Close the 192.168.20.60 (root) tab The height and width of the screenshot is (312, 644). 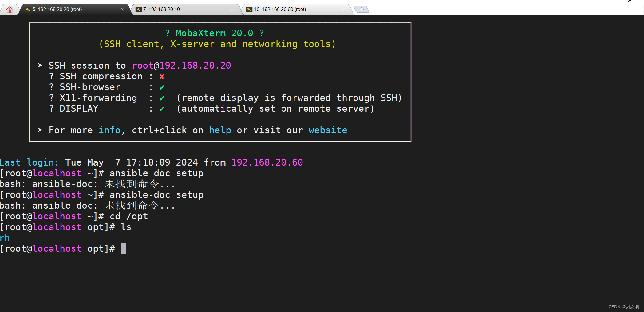coord(344,10)
